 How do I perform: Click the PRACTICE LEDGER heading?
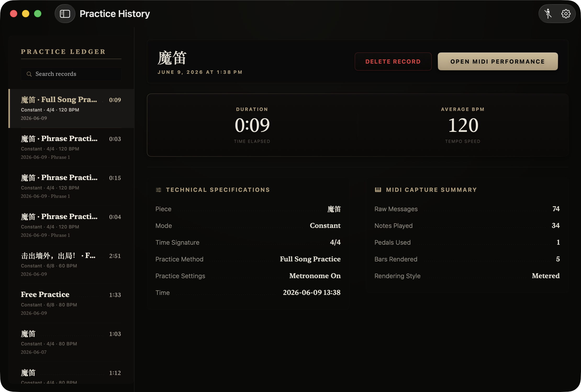pyautogui.click(x=63, y=52)
